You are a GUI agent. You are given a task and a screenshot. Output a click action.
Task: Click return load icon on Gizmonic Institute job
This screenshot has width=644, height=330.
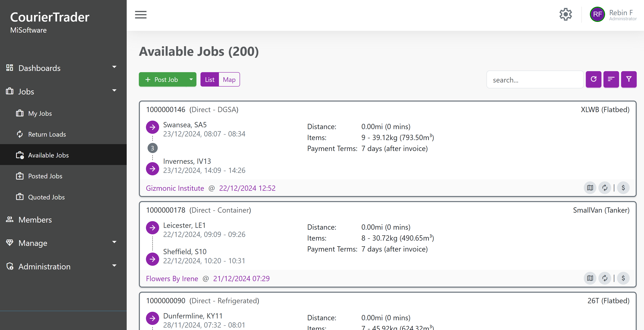tap(605, 188)
